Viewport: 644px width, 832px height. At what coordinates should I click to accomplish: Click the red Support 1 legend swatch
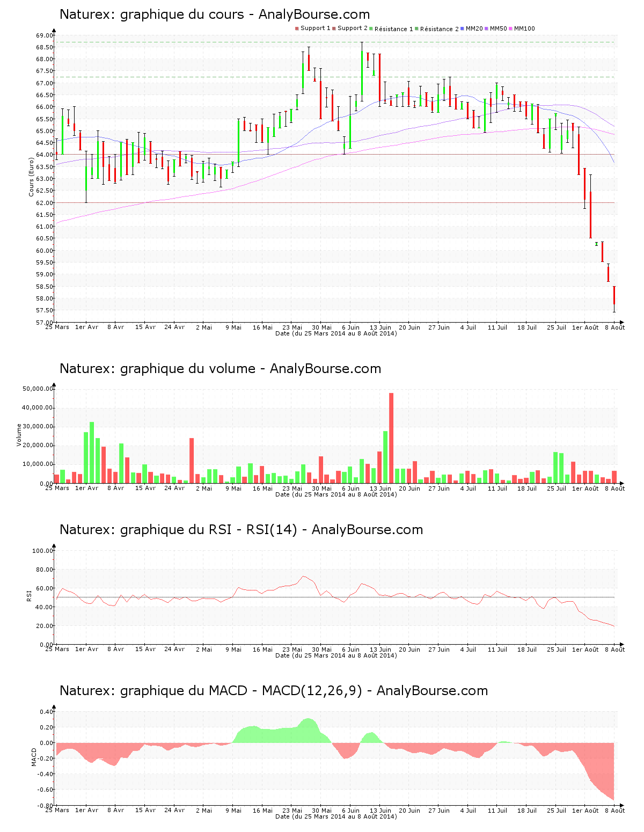(297, 28)
